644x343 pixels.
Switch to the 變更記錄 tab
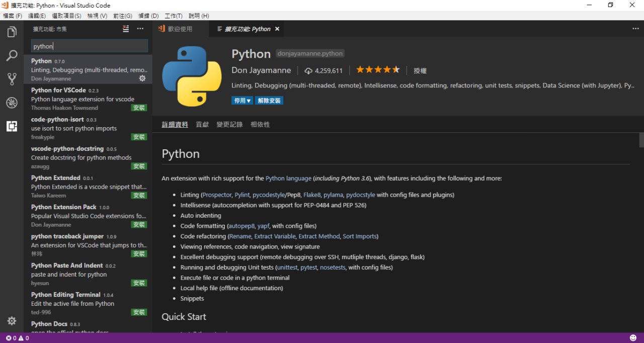point(229,124)
